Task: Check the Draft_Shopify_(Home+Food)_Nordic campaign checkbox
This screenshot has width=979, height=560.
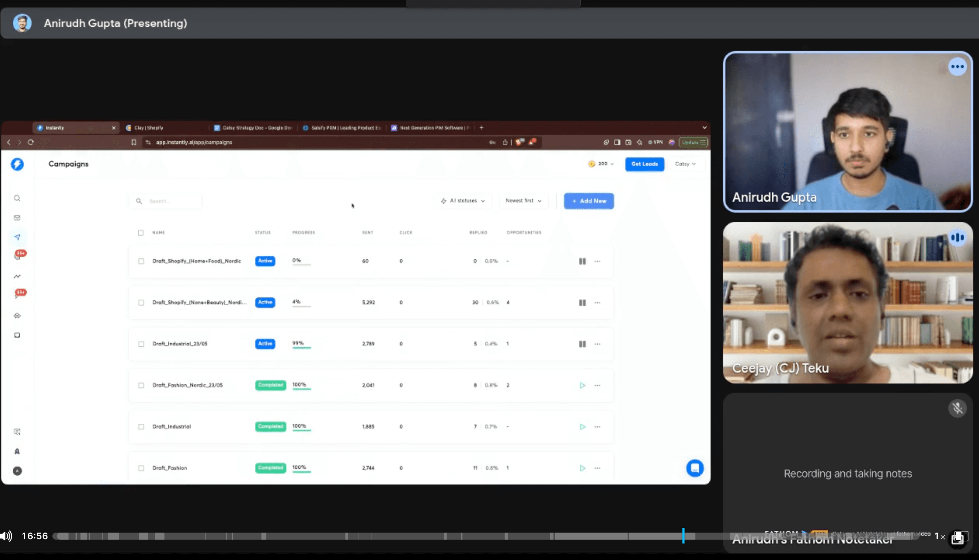Action: coord(141,261)
